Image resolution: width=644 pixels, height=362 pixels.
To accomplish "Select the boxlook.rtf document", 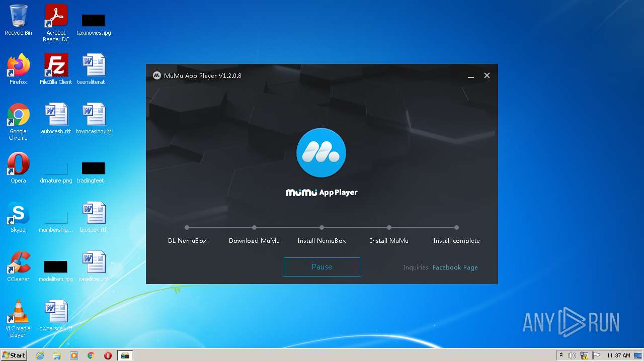I will pyautogui.click(x=94, y=217).
